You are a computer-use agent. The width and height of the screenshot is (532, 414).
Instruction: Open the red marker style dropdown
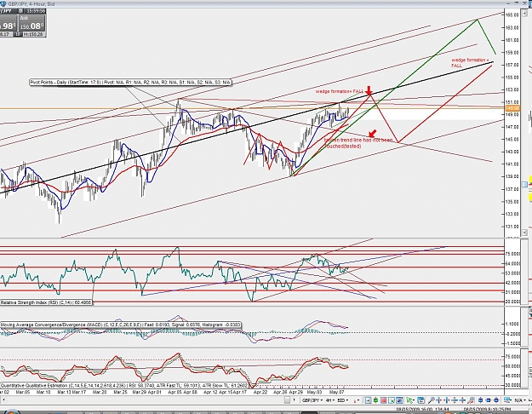(x=357, y=400)
